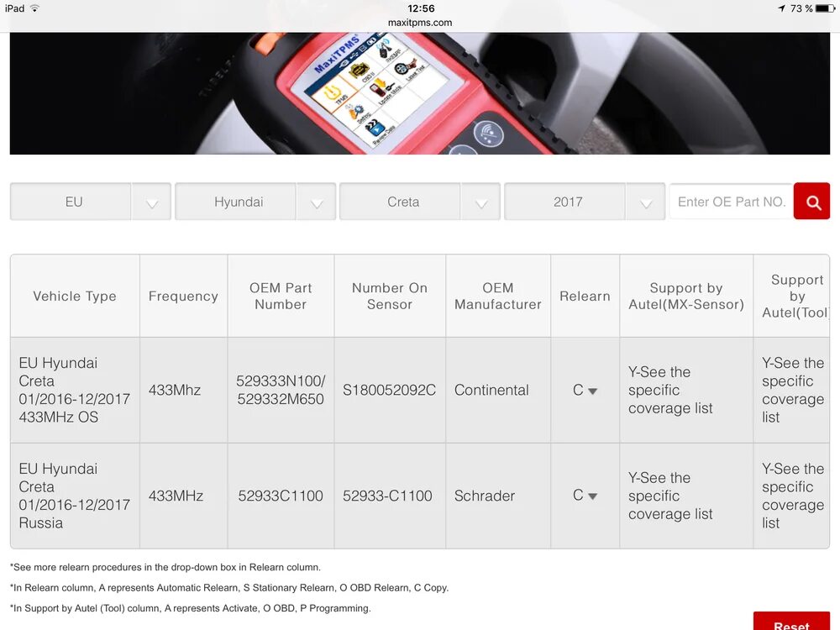Open the Hyundai make dropdown

[x=255, y=202]
